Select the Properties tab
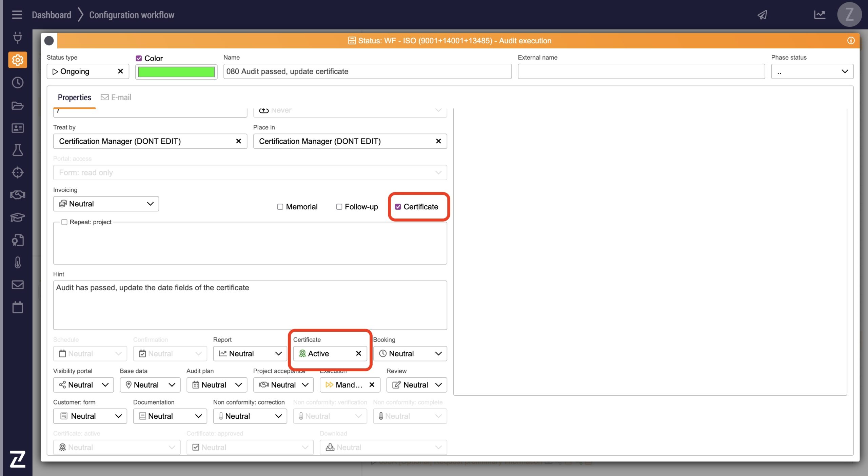 [x=74, y=98]
